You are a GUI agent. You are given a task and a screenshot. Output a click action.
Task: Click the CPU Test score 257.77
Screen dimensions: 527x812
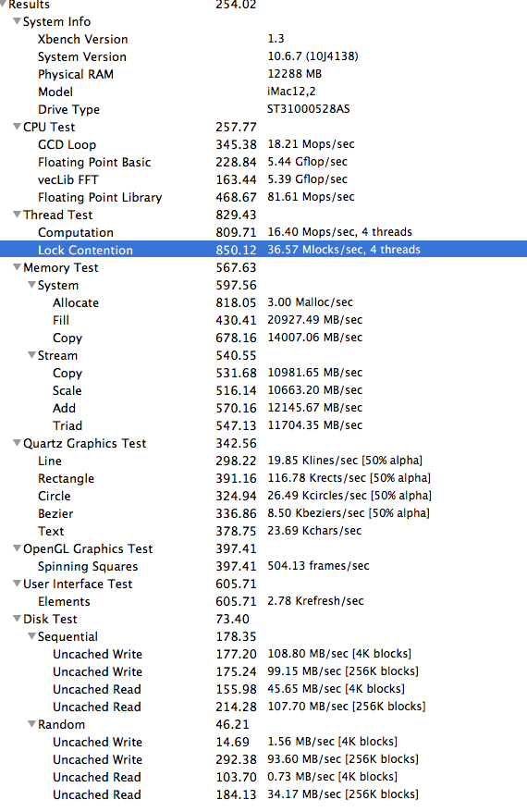coord(236,127)
